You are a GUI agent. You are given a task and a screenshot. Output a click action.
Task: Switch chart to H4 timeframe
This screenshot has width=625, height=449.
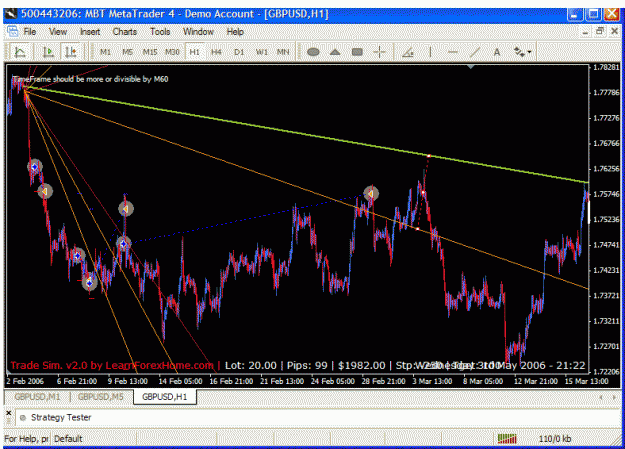(x=216, y=52)
